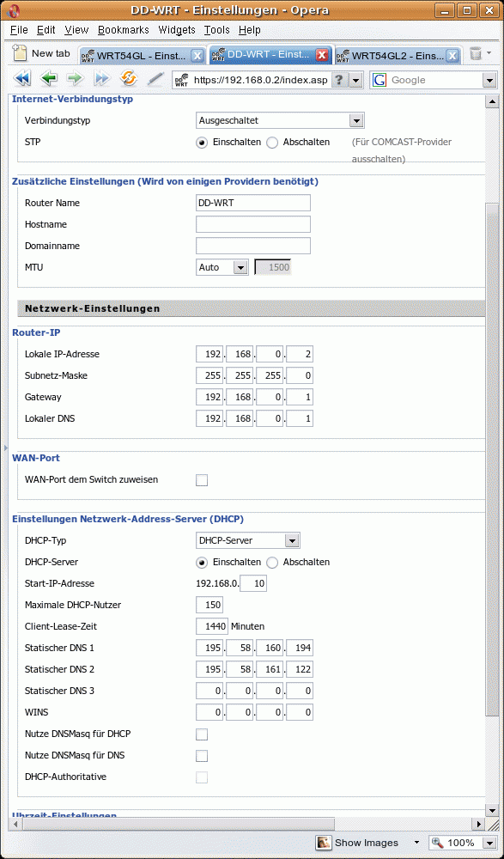Click last octet of Gateway
504x859 pixels.
[x=300, y=398]
